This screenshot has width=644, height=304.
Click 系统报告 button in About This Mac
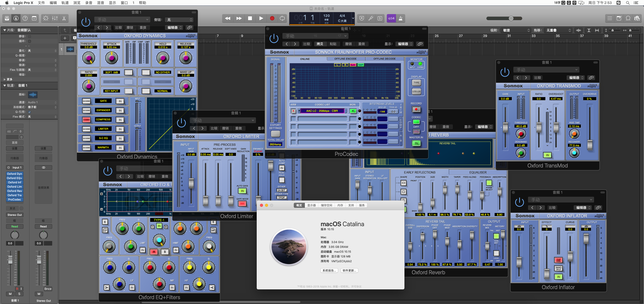330,271
